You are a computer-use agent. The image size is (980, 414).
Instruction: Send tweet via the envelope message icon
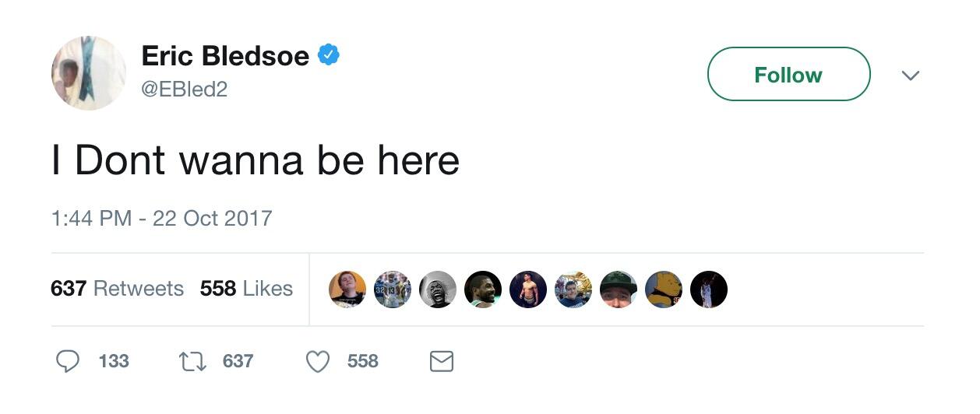pyautogui.click(x=442, y=361)
